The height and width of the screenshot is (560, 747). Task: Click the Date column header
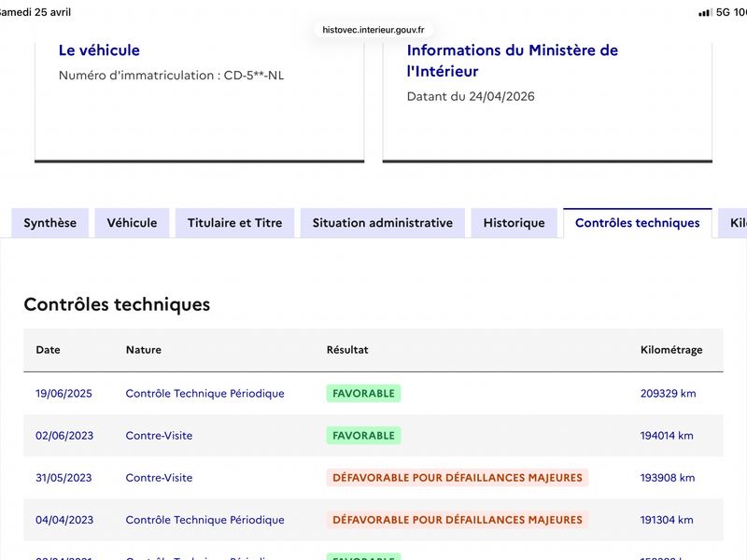49,350
